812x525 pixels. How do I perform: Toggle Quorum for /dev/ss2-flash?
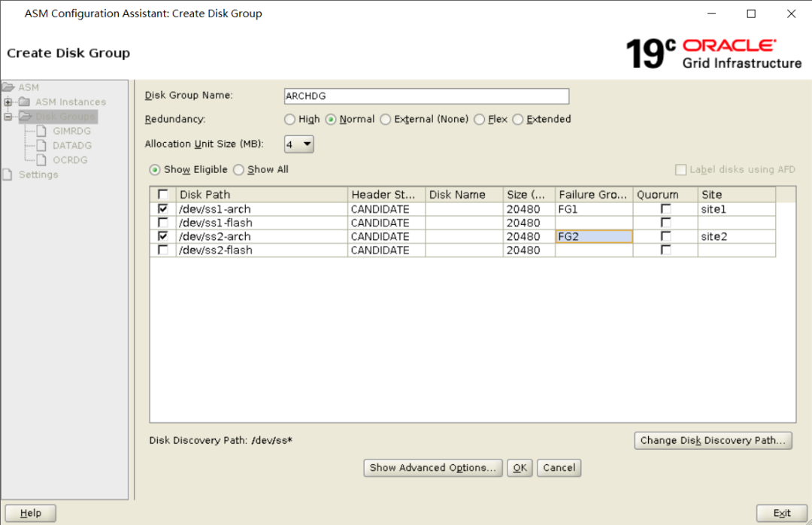tap(665, 250)
